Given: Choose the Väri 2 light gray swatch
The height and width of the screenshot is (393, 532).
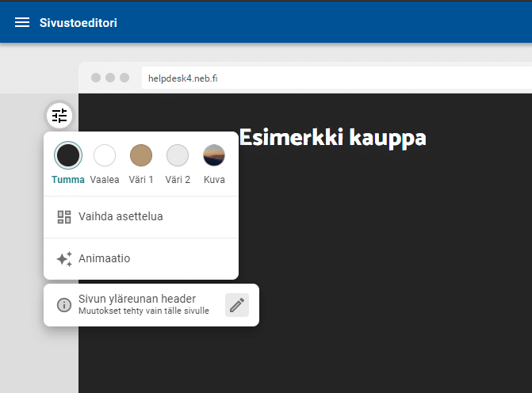Looking at the screenshot, I should click(178, 155).
